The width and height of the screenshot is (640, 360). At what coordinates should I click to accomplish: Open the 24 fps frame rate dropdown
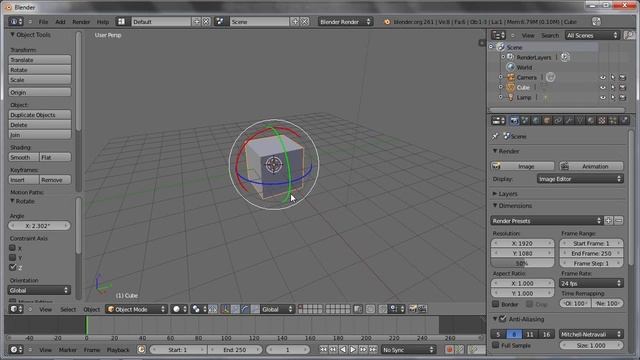tap(591, 283)
